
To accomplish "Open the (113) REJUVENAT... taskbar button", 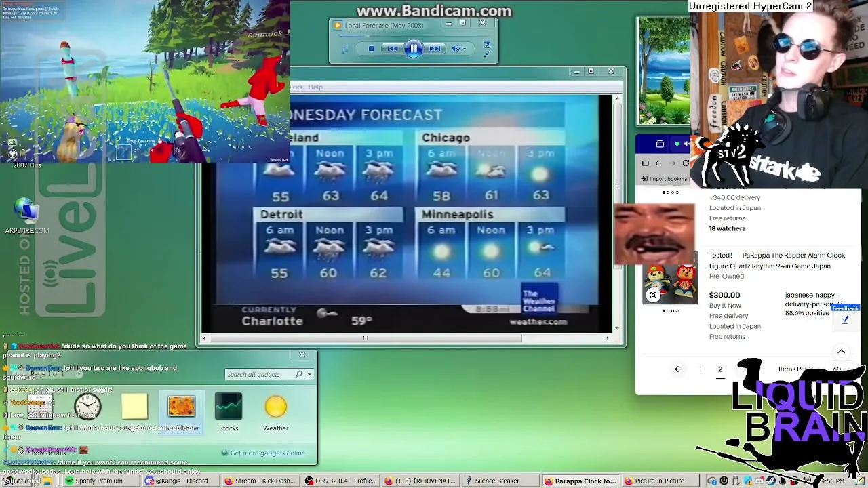I will [420, 481].
